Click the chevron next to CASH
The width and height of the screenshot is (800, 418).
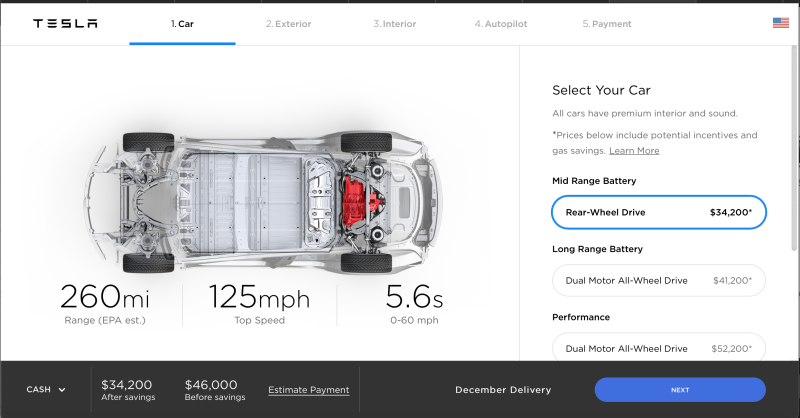pyautogui.click(x=62, y=390)
